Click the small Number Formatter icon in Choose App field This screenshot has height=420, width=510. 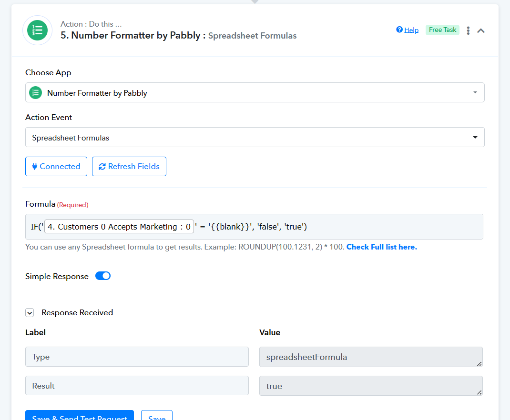tap(35, 92)
